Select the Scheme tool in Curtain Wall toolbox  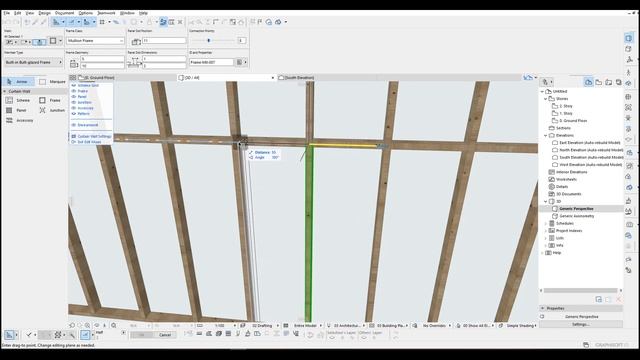(18, 100)
